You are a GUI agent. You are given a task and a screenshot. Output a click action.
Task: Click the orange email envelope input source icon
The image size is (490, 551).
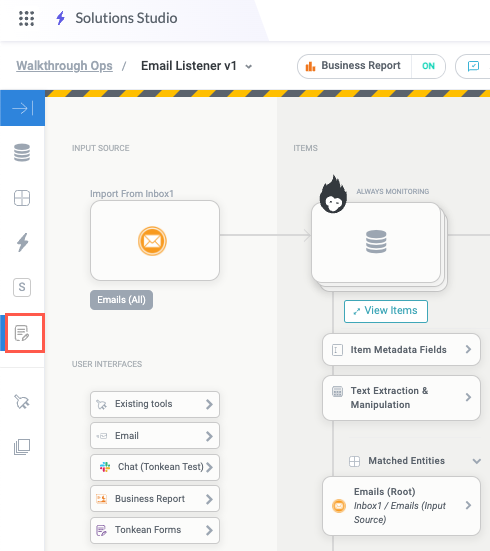152,241
